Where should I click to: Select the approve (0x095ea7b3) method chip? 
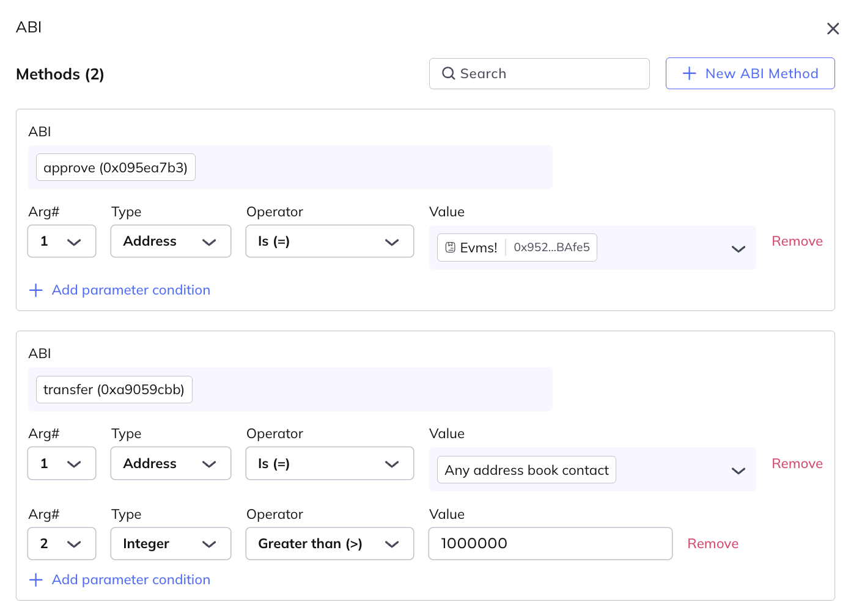coord(116,167)
